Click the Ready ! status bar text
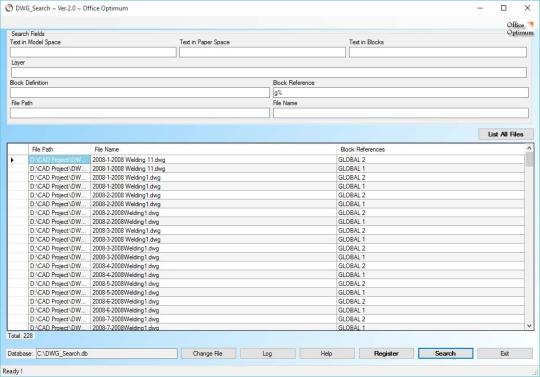The height and width of the screenshot is (377, 540). (x=12, y=371)
